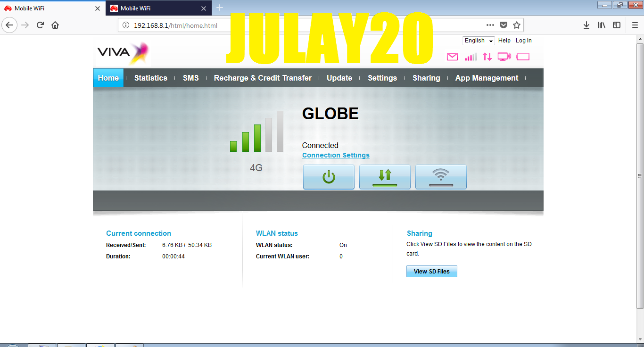This screenshot has height=347, width=644.
Task: Open the library bookshelf icon
Action: pos(602,25)
